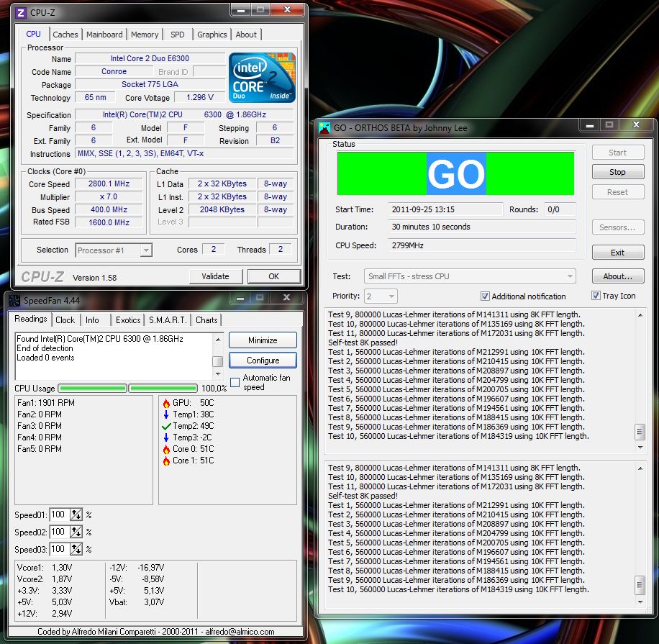Click the CPU-Z app icon in title bar
The height and width of the screenshot is (644, 659).
click(20, 13)
